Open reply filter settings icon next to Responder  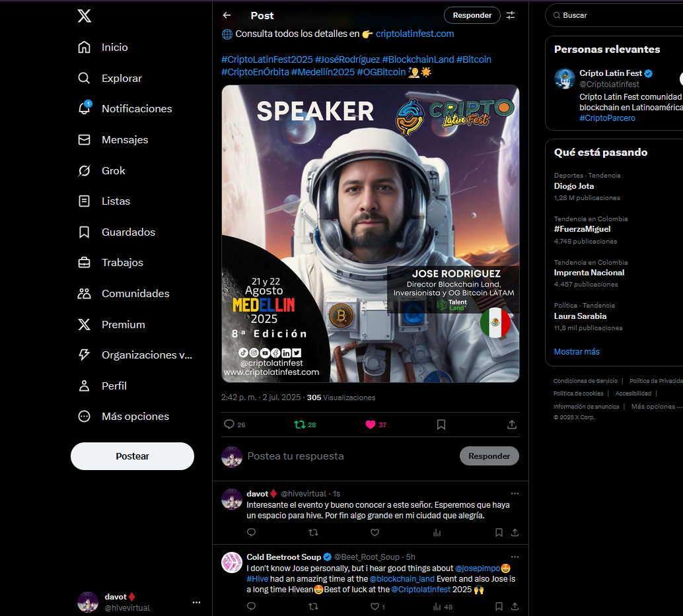tap(511, 15)
